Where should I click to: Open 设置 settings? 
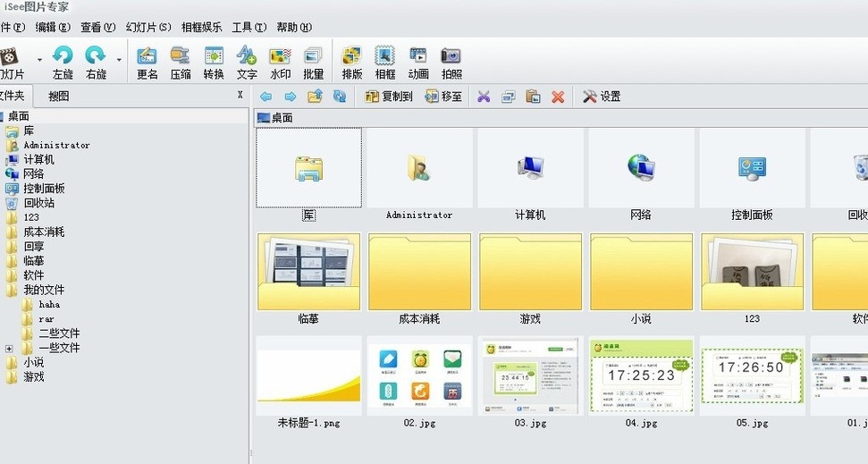[602, 97]
